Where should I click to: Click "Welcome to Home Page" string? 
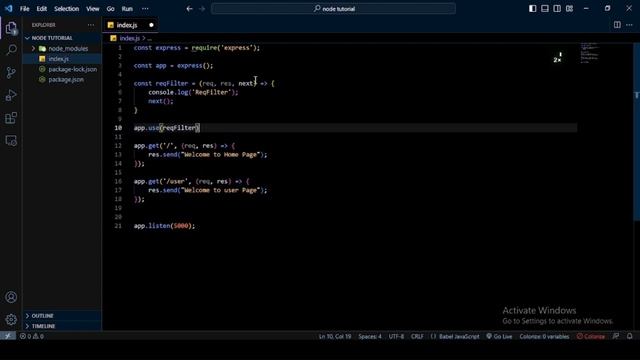[221, 155]
